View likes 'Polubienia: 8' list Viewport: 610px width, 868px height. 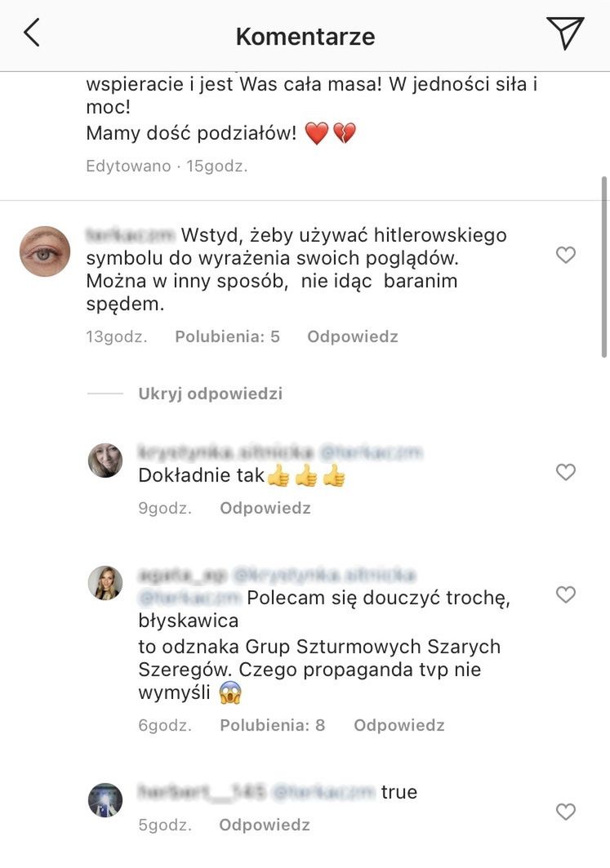point(273,725)
